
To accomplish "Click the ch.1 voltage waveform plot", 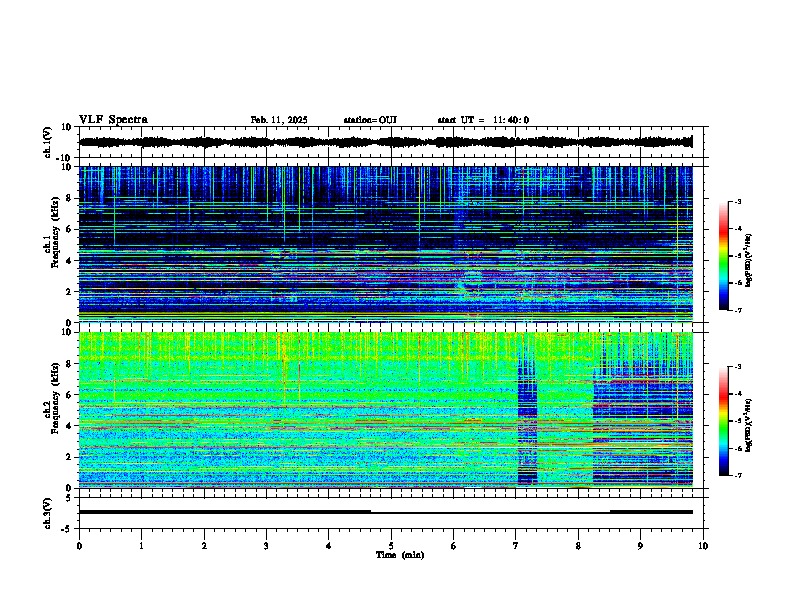I will (x=391, y=142).
